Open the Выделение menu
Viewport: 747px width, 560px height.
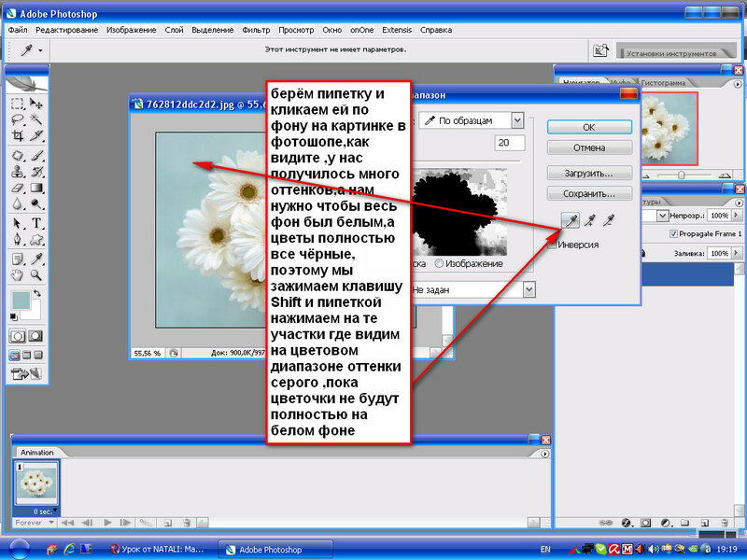(x=213, y=30)
